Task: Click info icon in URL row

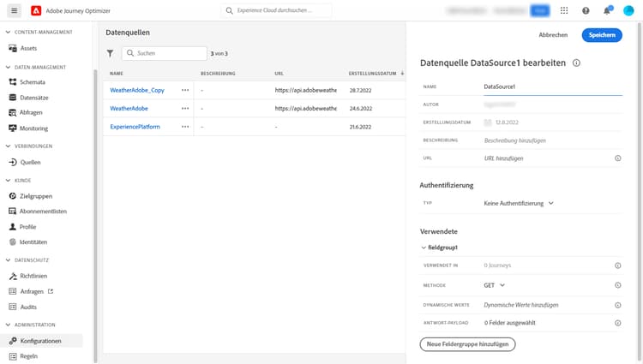Action: (617, 158)
